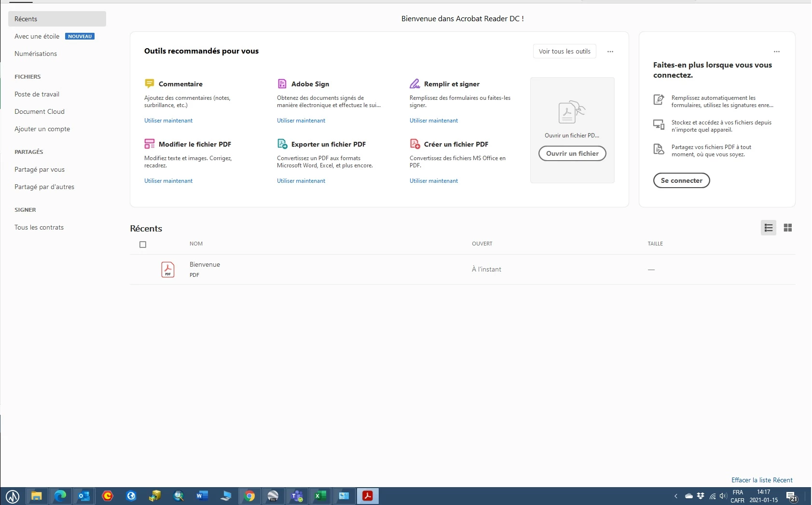The height and width of the screenshot is (505, 812).
Task: Click the auto-fill forms icon beside Remplissez automatiquement
Action: tap(659, 99)
